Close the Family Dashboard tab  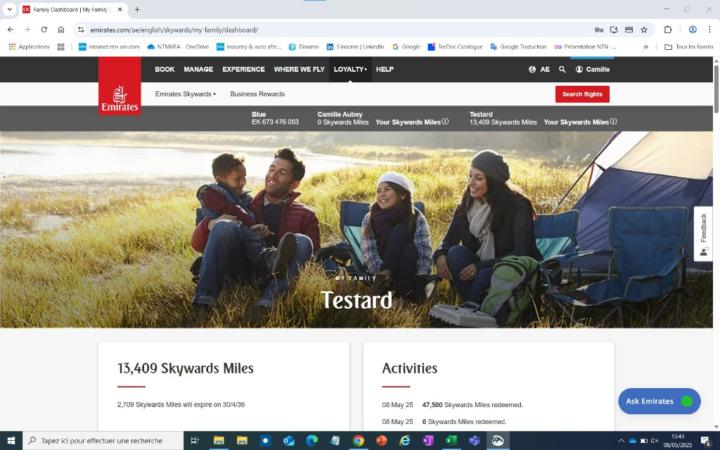coord(120,9)
